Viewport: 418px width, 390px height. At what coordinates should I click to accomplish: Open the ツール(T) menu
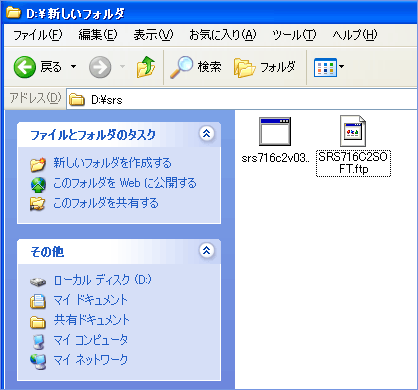tap(294, 35)
